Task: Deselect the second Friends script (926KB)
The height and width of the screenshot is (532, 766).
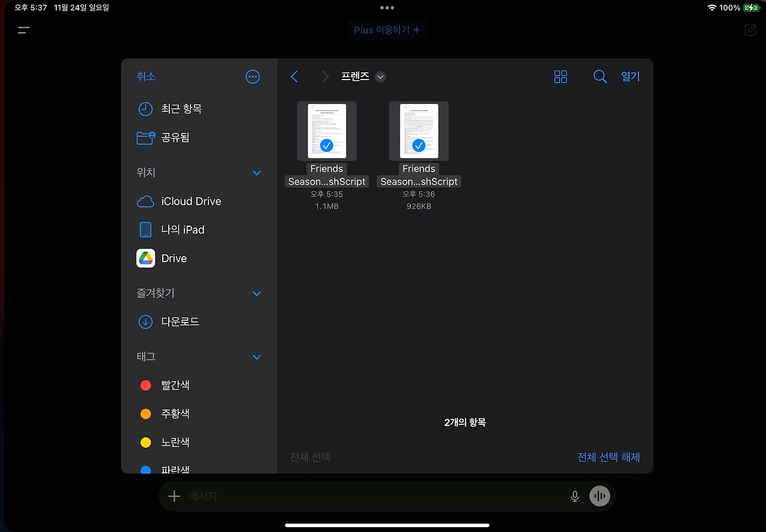Action: click(x=419, y=131)
